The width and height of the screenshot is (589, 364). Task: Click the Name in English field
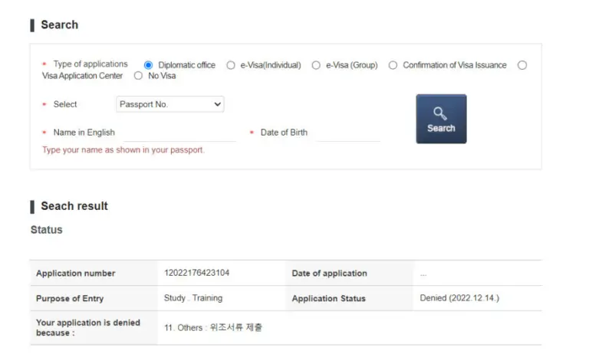pyautogui.click(x=178, y=133)
